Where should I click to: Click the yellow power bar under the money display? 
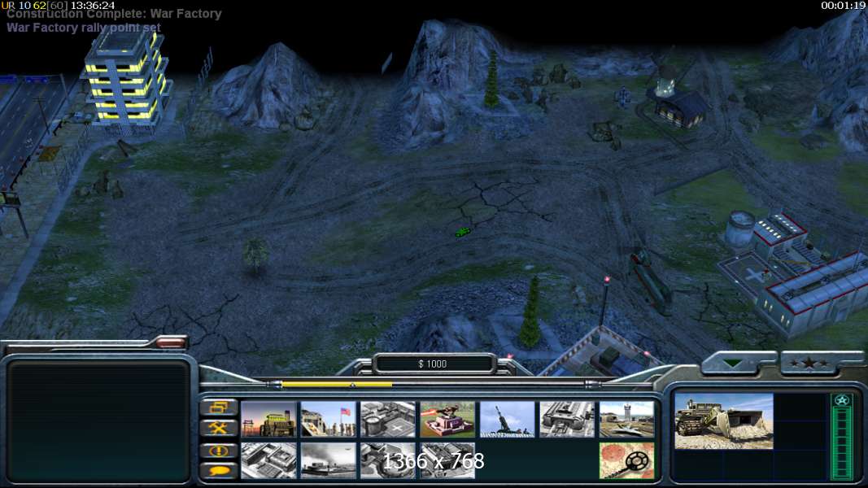(x=337, y=384)
